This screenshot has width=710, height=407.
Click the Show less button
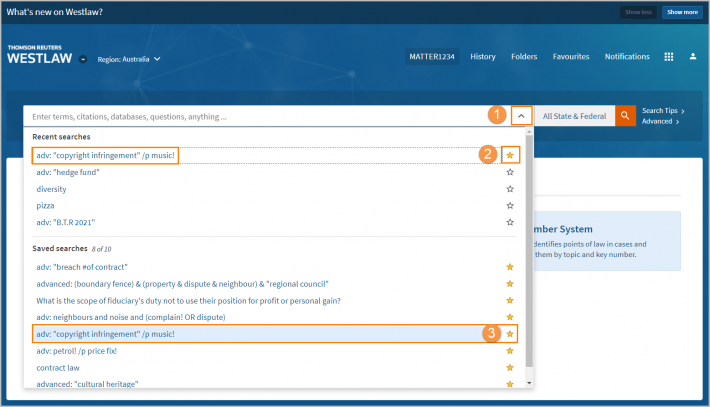pos(638,12)
